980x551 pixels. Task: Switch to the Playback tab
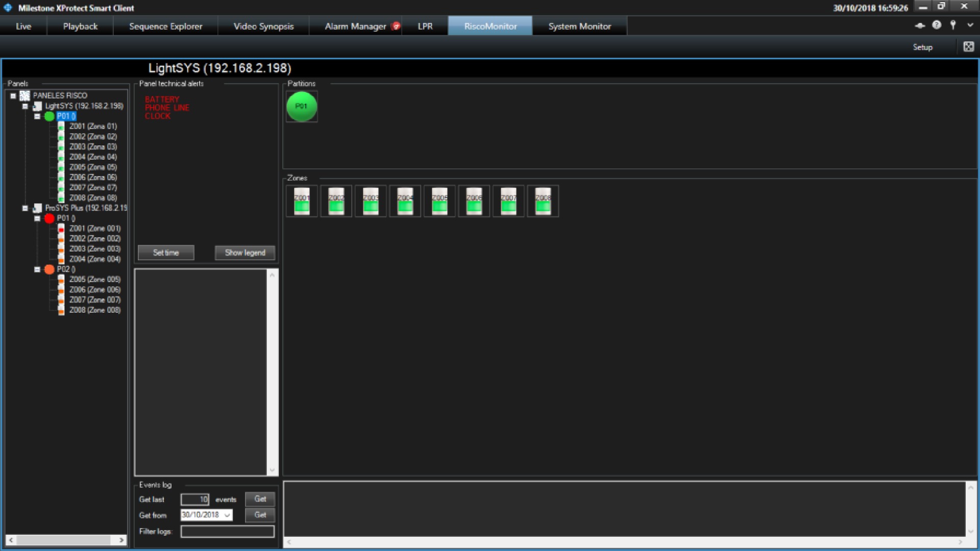(80, 26)
